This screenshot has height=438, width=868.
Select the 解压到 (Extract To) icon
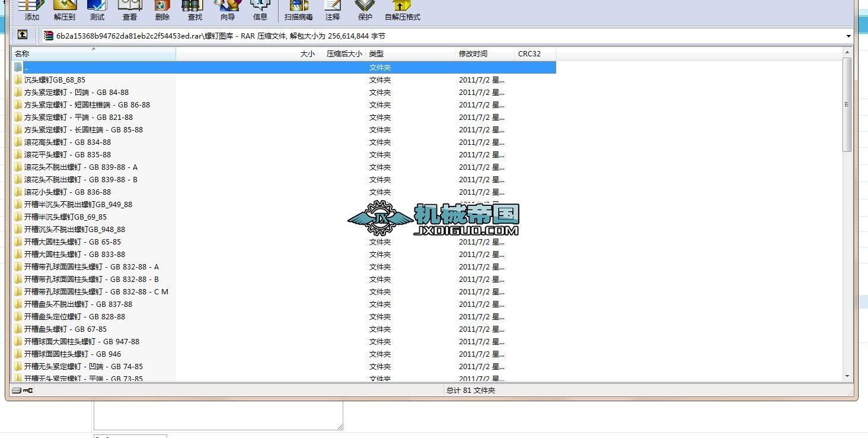(x=65, y=11)
